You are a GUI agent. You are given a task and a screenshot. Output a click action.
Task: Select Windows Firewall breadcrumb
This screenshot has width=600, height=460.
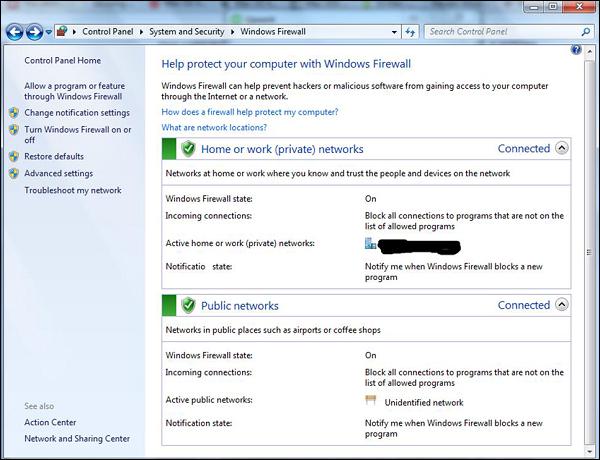tap(273, 32)
